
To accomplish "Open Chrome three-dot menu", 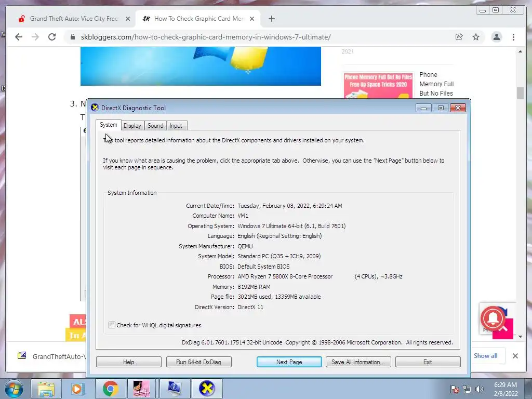I will [x=513, y=37].
